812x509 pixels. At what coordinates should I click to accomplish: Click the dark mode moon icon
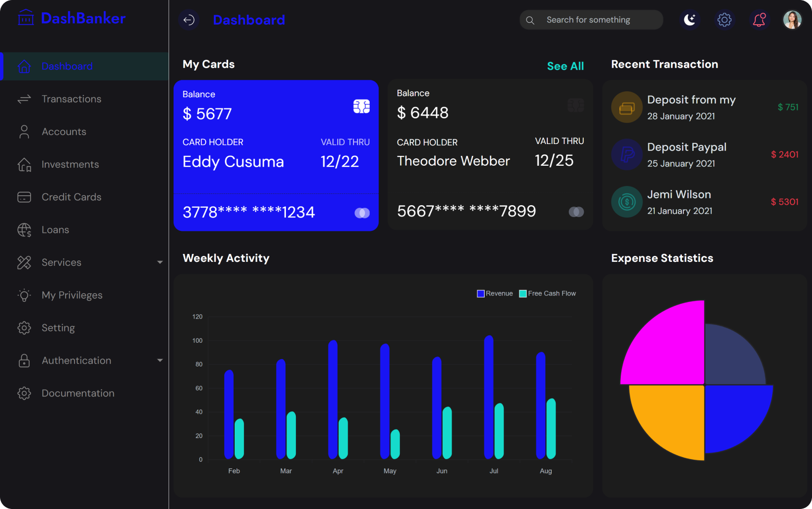click(x=690, y=20)
